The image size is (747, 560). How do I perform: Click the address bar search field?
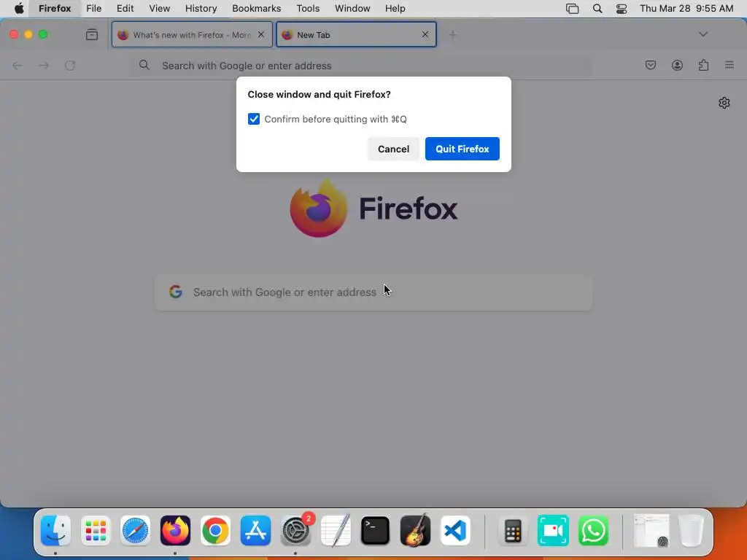pyautogui.click(x=362, y=66)
